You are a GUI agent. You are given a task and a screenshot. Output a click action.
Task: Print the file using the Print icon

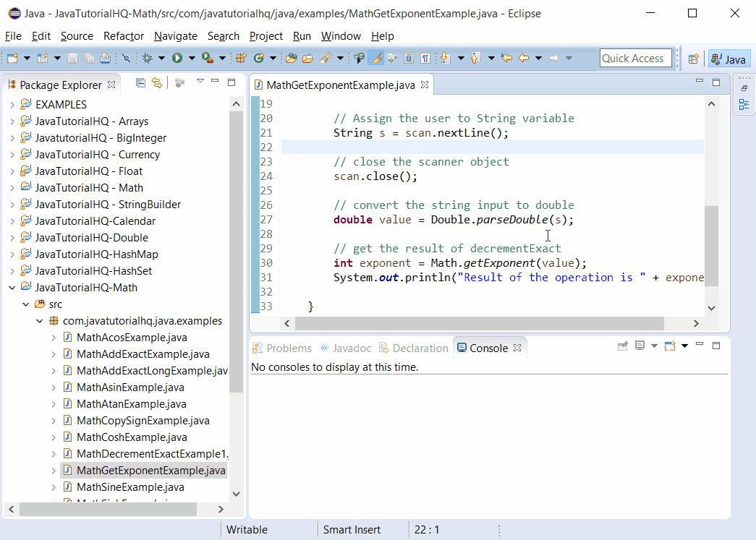coord(106,58)
